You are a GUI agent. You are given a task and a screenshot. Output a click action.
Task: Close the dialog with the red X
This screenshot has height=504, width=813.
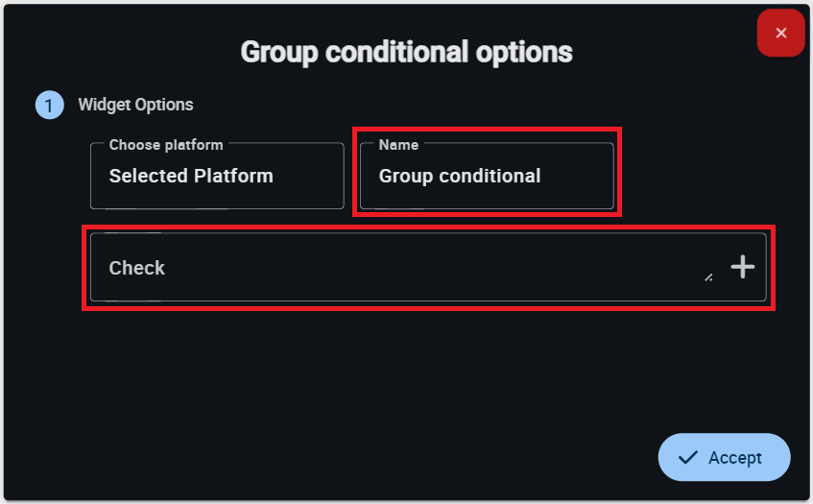click(780, 34)
